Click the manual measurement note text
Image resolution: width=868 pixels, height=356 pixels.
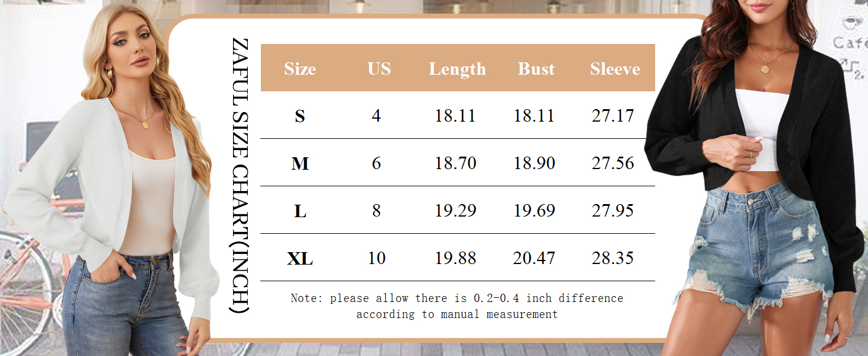(457, 306)
